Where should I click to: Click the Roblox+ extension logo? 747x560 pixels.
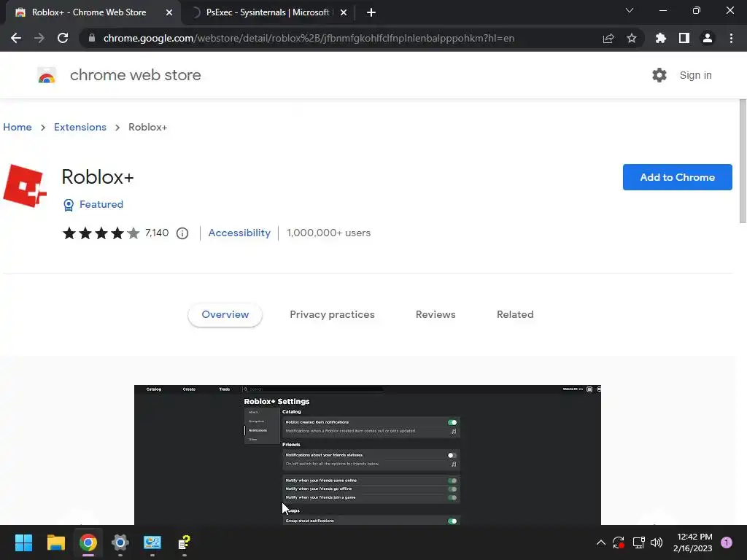(25, 186)
